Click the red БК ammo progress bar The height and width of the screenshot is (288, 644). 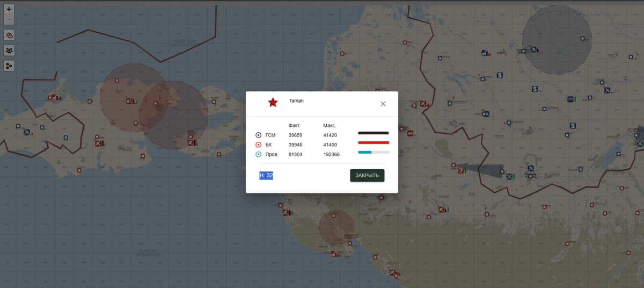tap(374, 142)
